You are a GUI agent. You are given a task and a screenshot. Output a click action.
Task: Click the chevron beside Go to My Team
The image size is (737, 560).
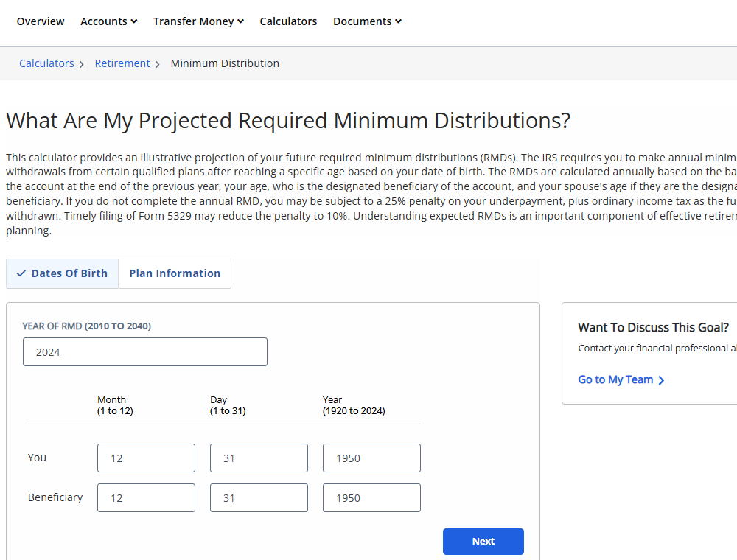coord(661,380)
